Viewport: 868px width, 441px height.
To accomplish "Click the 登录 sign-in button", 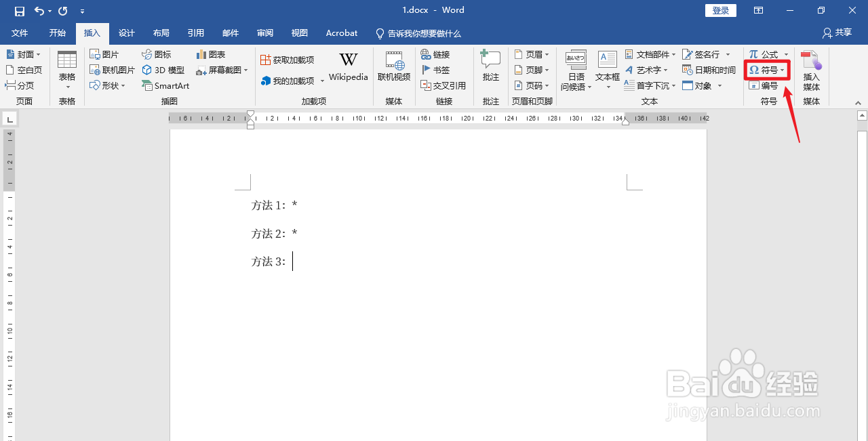I will pos(720,10).
